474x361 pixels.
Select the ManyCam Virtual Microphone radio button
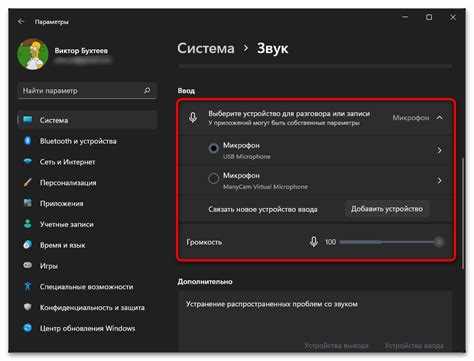coord(214,178)
